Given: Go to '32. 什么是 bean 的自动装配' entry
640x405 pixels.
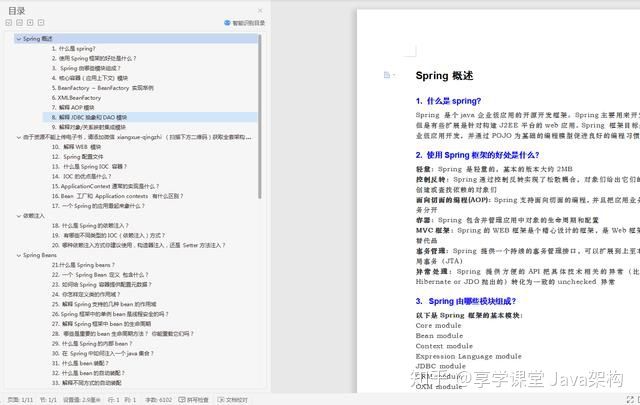Looking at the screenshot, I should click(88, 373).
